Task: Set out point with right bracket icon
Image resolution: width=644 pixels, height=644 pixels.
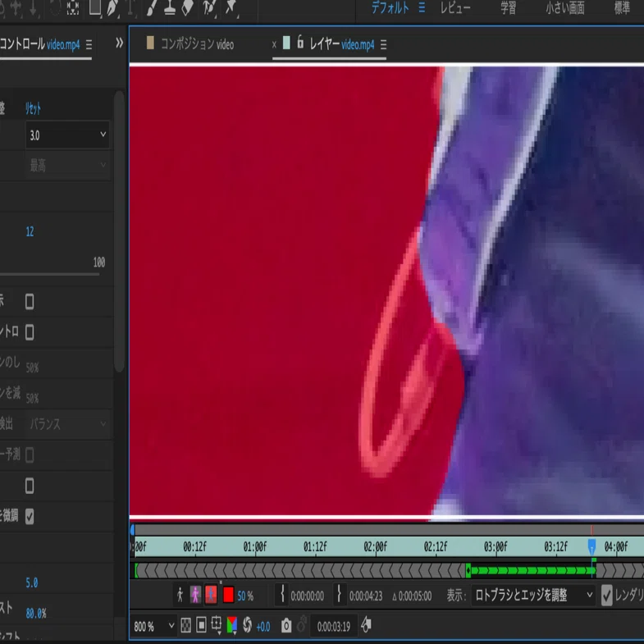Action: 340,594
